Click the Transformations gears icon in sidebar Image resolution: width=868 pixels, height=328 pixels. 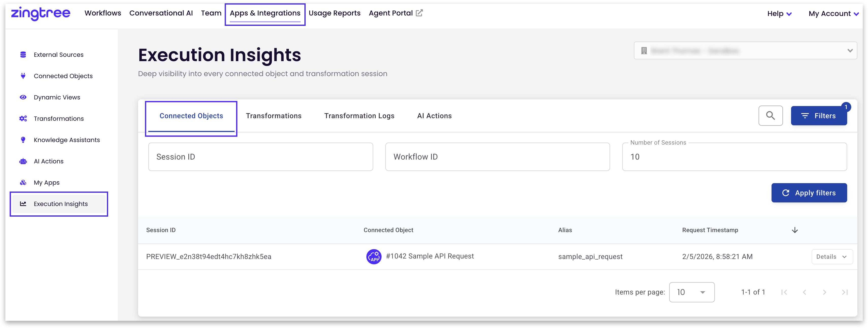coord(23,118)
